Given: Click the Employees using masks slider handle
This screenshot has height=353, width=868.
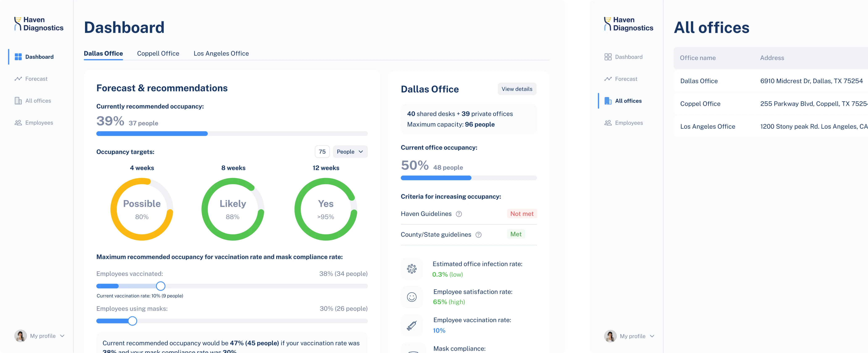Looking at the screenshot, I should pos(132,321).
